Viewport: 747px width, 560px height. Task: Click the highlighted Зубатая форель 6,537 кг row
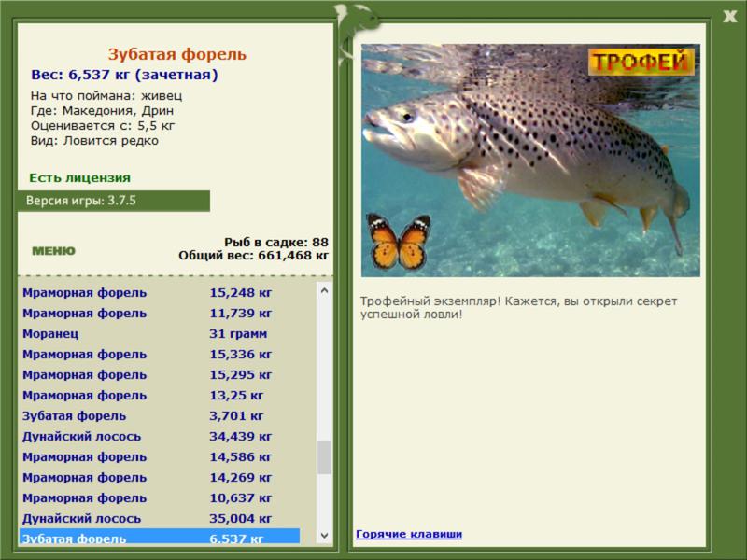160,536
